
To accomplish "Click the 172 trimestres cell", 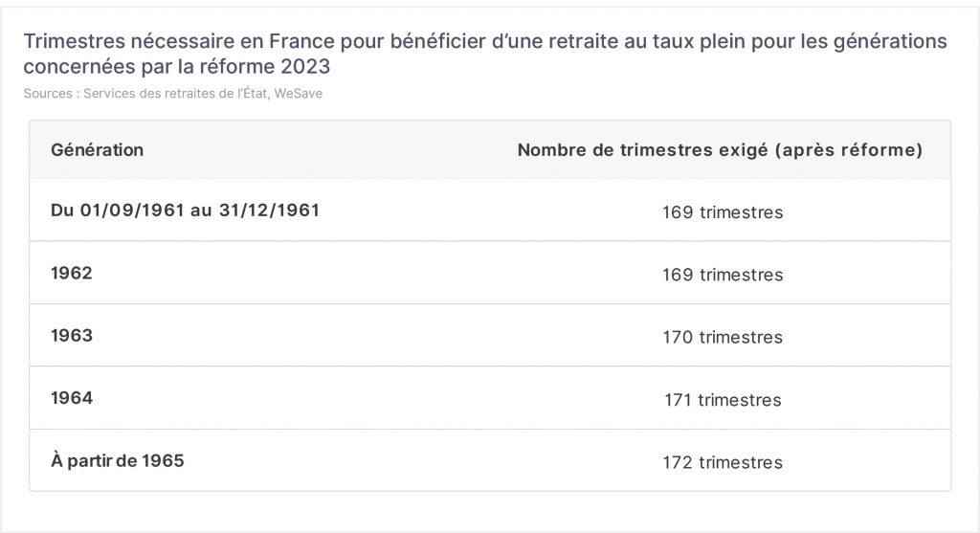I will pyautogui.click(x=723, y=462).
